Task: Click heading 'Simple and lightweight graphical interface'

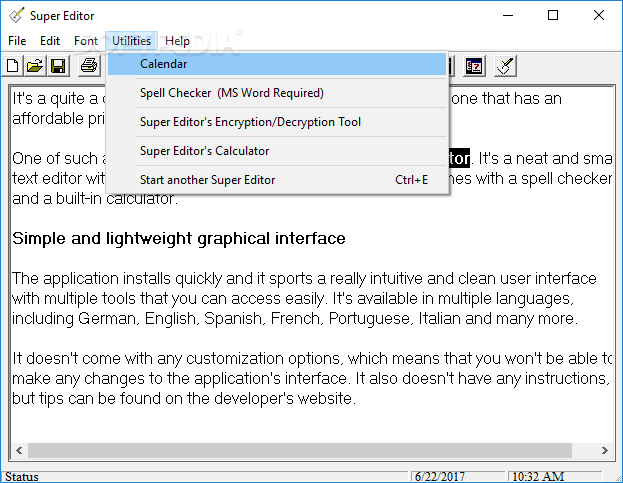Action: point(179,239)
